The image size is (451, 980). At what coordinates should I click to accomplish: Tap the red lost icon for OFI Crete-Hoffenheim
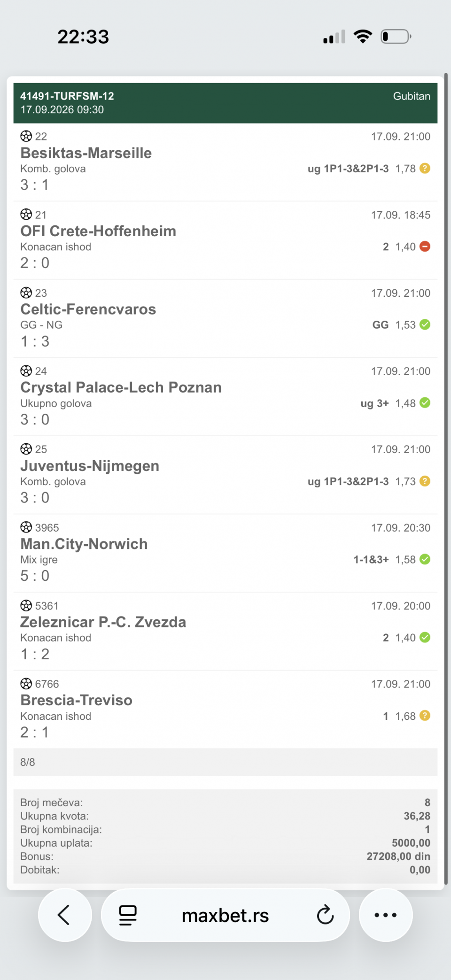click(425, 246)
